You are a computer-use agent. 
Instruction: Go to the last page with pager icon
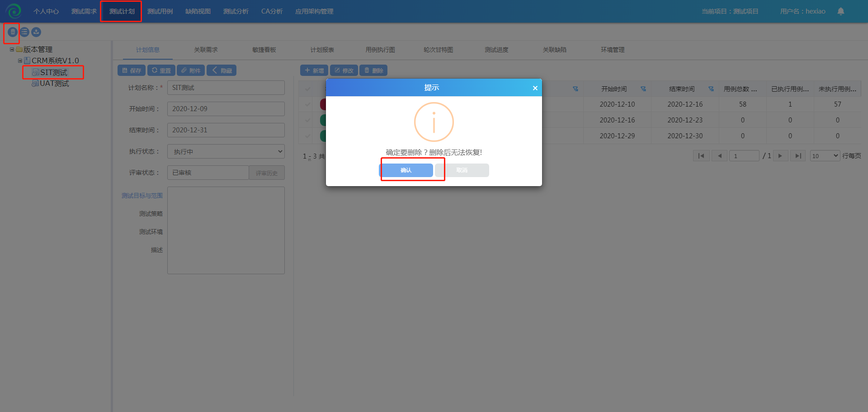(x=798, y=156)
